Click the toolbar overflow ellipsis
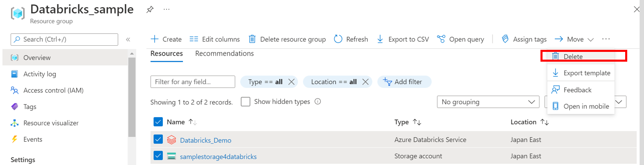 606,39
